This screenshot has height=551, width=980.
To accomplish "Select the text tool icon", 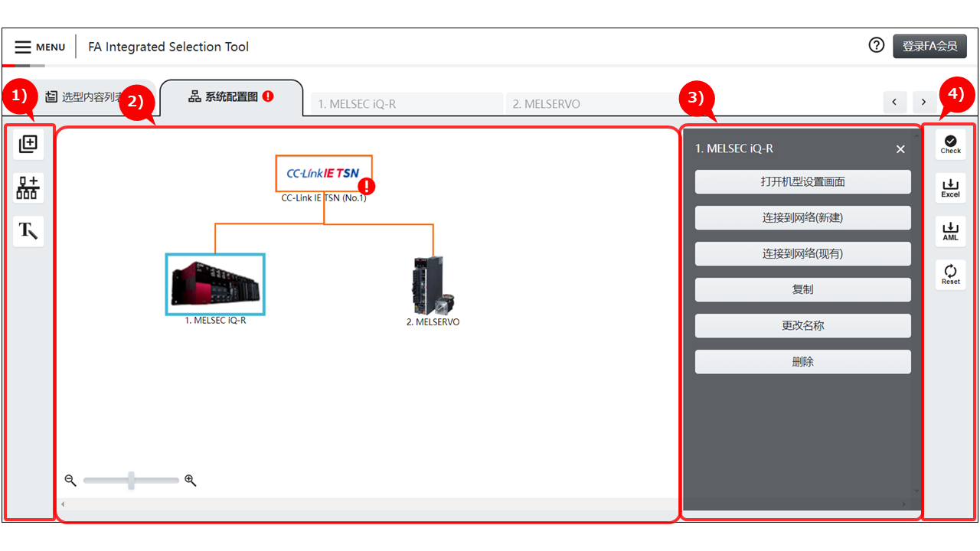I will [x=28, y=231].
